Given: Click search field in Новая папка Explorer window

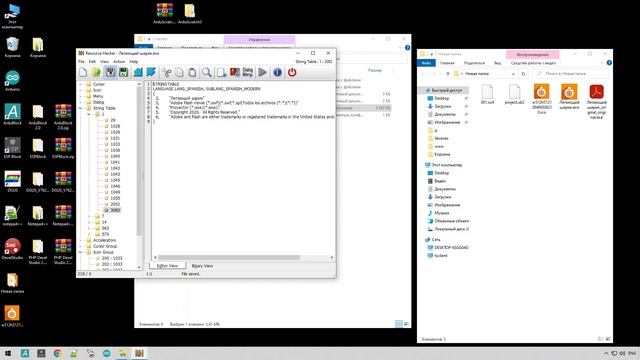Looking at the screenshot, I should pos(570,73).
